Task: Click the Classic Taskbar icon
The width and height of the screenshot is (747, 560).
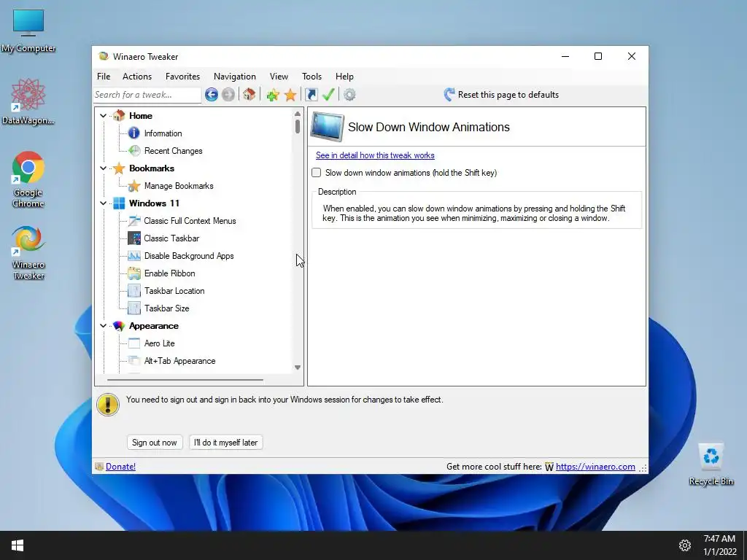Action: 134,238
